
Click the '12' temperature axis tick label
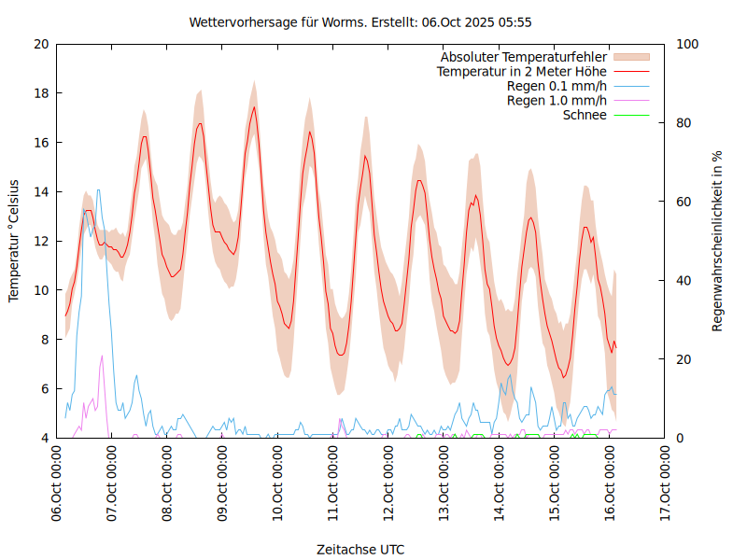pos(40,241)
